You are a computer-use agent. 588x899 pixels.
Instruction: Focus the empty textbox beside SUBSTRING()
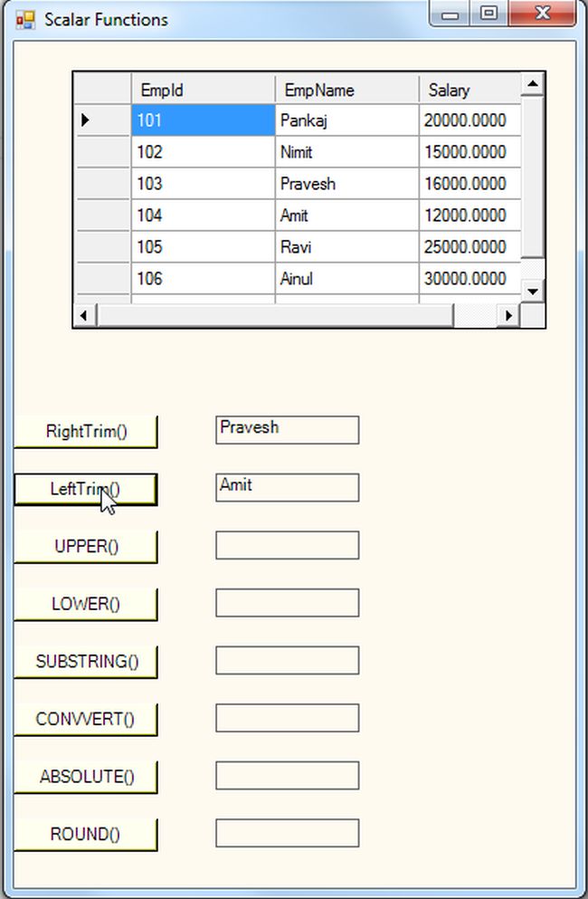tap(288, 661)
